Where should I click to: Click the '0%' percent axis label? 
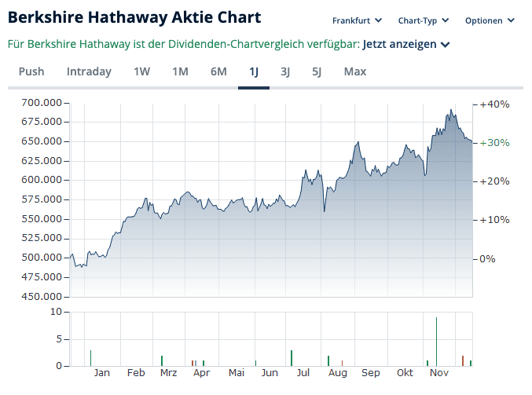487,259
